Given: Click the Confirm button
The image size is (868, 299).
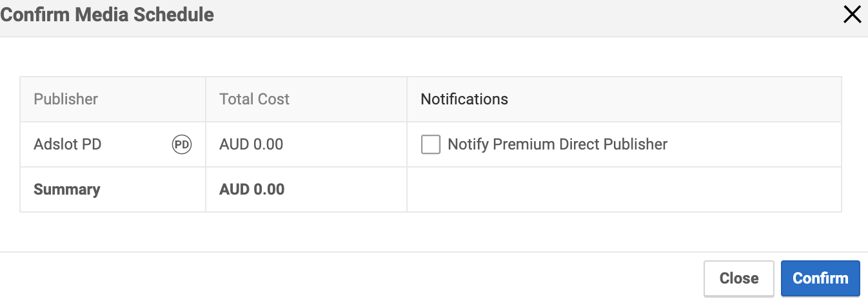Looking at the screenshot, I should click(820, 278).
